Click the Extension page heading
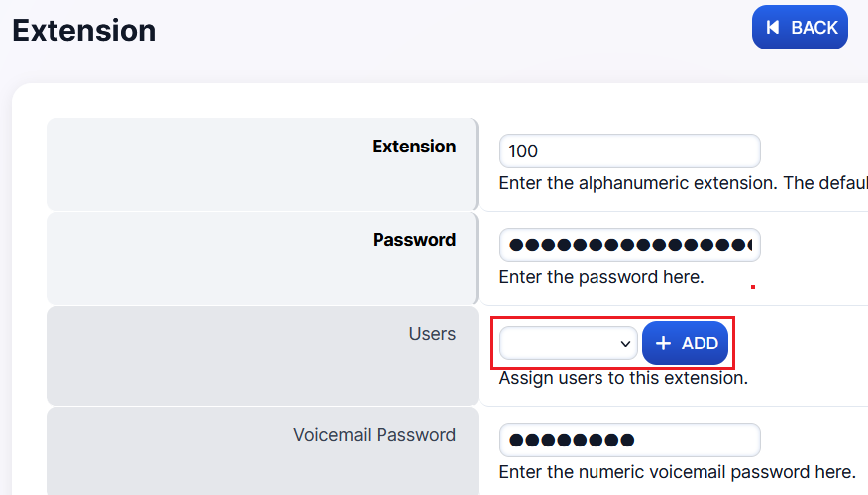This screenshot has height=495, width=868. coord(84,30)
